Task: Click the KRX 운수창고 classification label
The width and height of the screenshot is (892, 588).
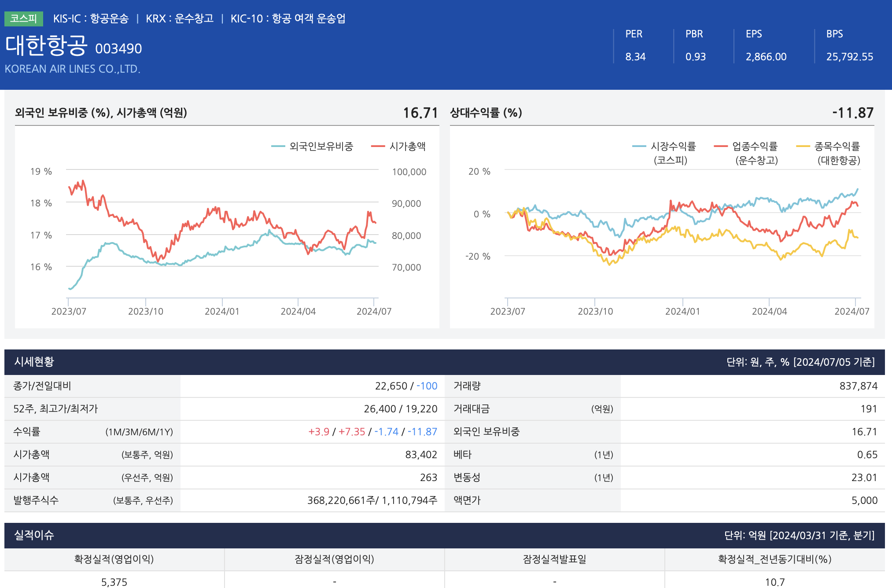Action: 180,18
